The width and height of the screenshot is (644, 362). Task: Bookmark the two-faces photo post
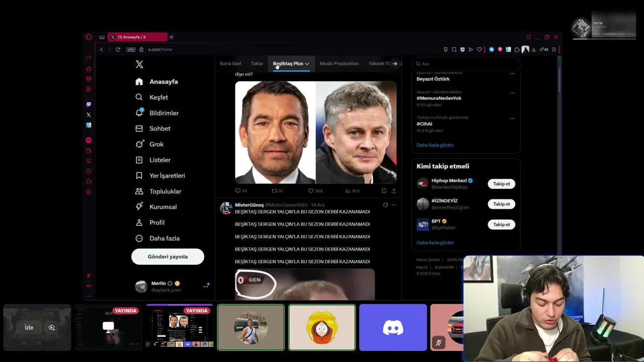[x=384, y=191]
